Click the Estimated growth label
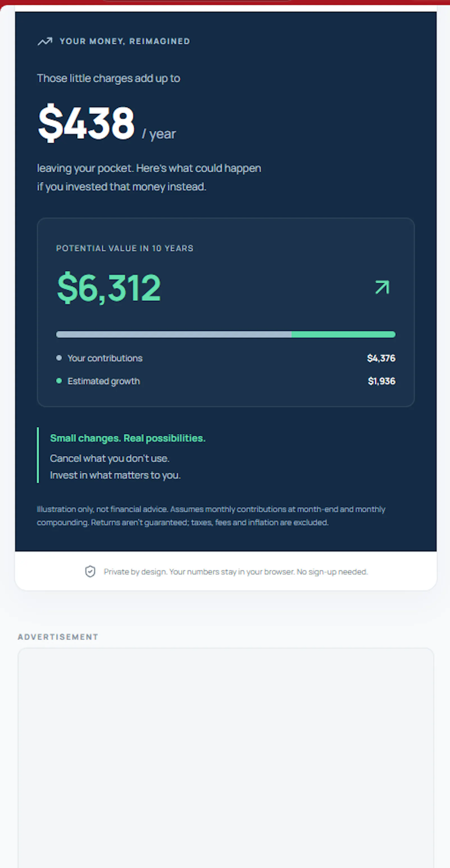This screenshot has width=450, height=868. click(x=104, y=381)
